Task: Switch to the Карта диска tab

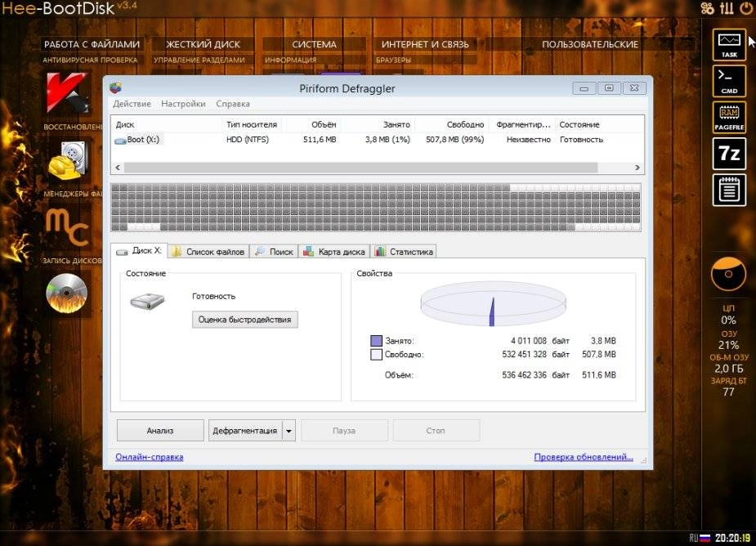Action: pyautogui.click(x=334, y=252)
